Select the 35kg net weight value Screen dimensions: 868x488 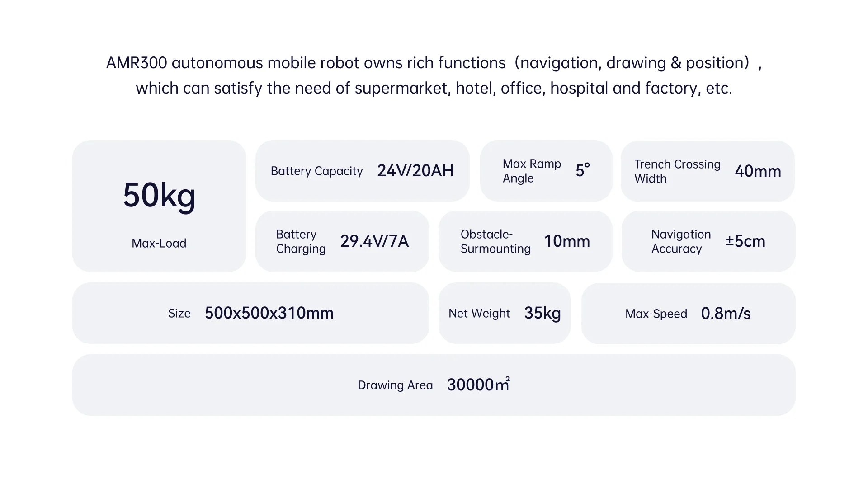point(542,313)
